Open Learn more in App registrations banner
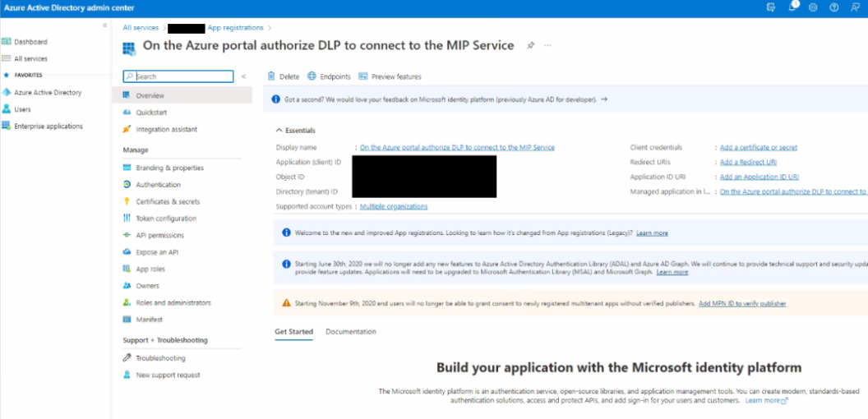 coord(652,233)
